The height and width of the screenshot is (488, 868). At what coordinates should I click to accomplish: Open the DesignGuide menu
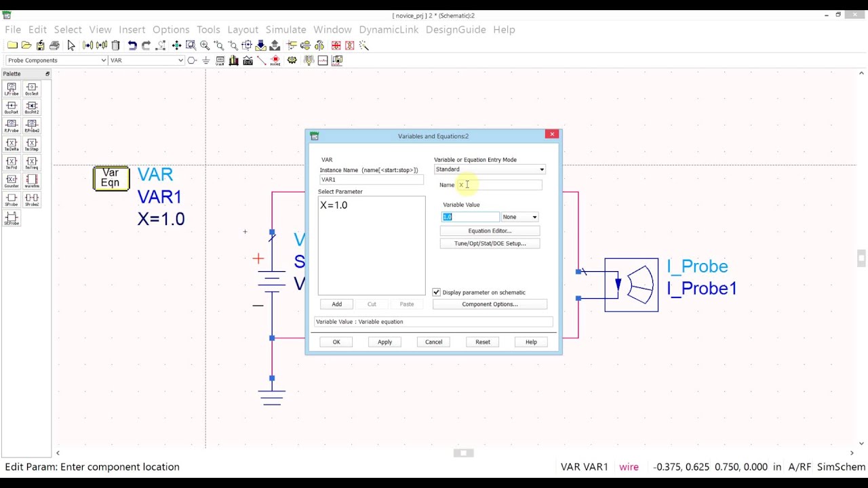pyautogui.click(x=456, y=30)
